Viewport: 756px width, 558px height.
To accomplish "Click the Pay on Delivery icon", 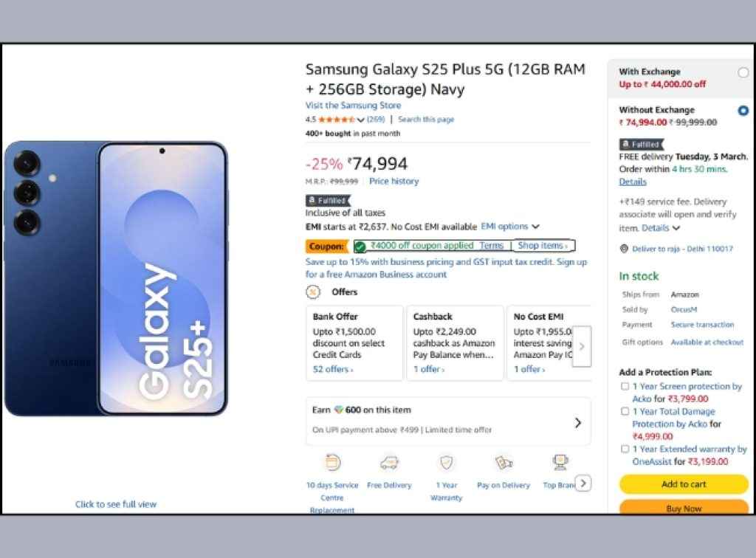I will tap(503, 462).
